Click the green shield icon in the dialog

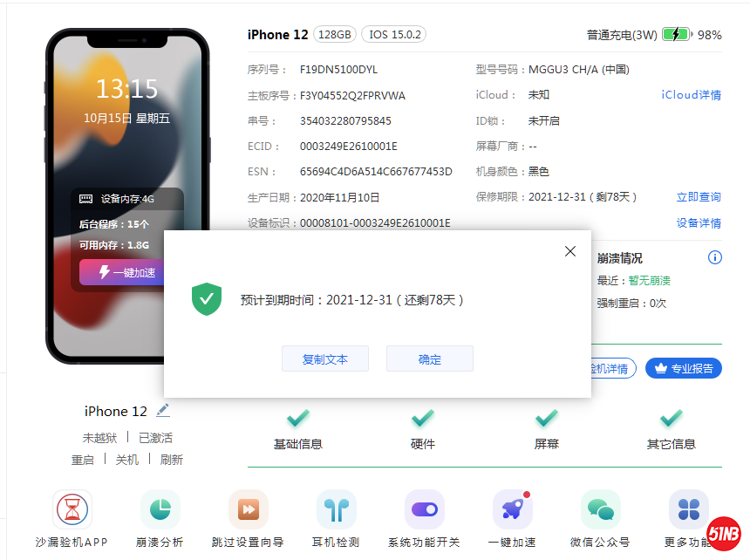[207, 299]
